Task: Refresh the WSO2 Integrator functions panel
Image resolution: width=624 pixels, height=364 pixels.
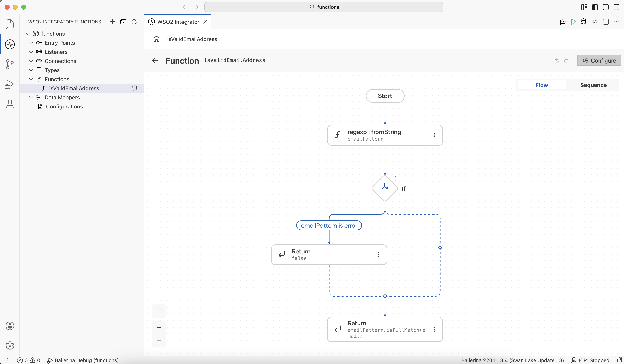Action: 134,22
